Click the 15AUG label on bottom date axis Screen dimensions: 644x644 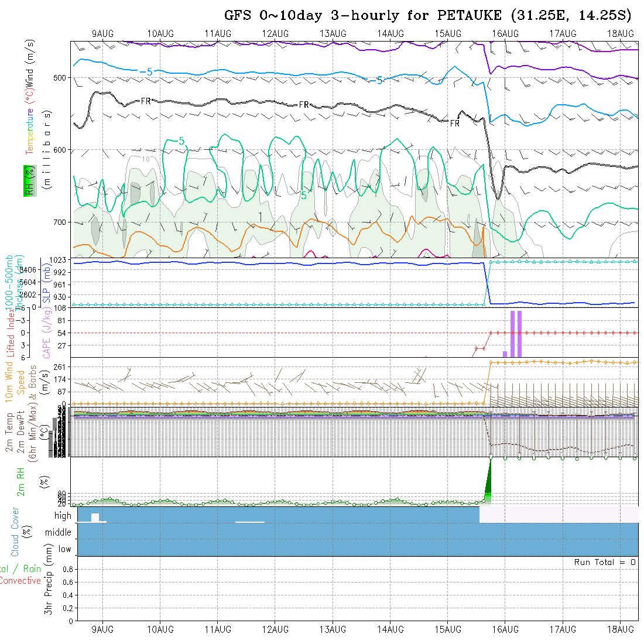click(448, 629)
